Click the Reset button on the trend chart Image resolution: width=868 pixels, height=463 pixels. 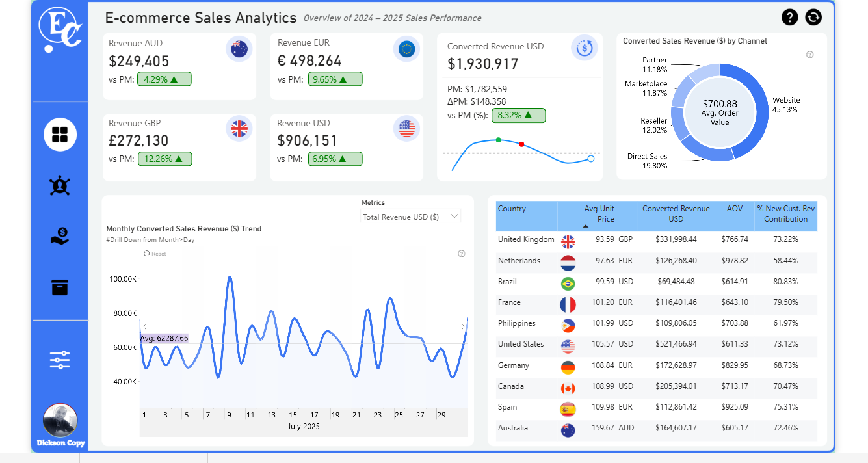tap(154, 254)
